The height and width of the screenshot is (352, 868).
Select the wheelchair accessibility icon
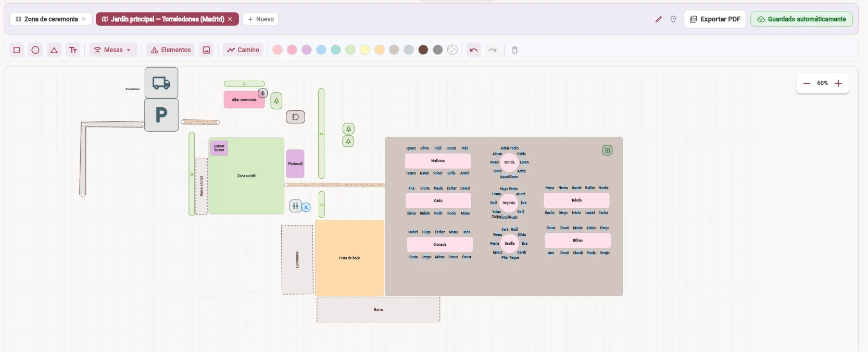pos(306,207)
